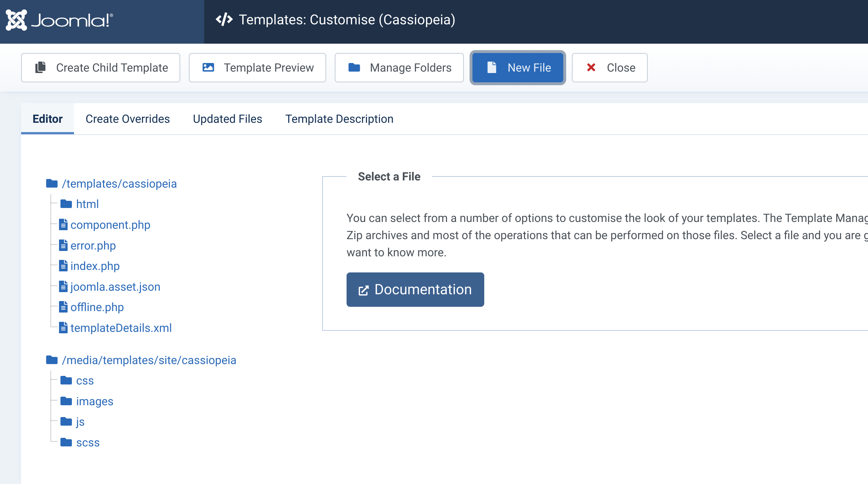Click the 'Select a File' legend
This screenshot has width=868, height=484.
(389, 176)
